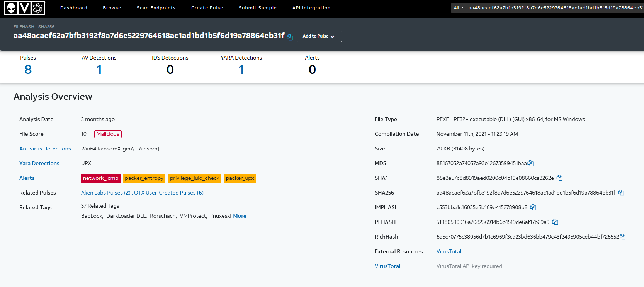Click the Pulses count 8
The image size is (644, 287).
coord(28,70)
